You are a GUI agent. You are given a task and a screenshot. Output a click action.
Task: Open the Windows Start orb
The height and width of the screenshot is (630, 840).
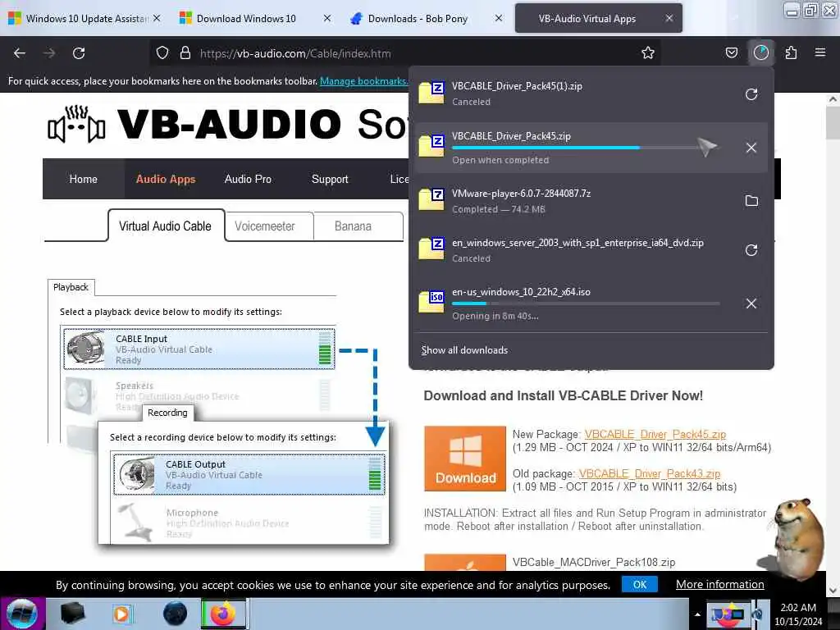pyautogui.click(x=22, y=614)
